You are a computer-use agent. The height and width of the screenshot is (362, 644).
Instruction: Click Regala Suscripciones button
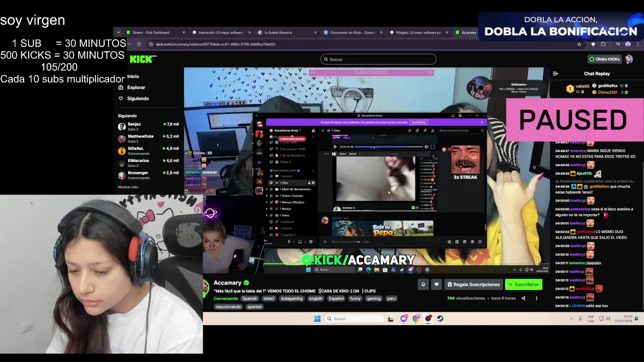(473, 285)
